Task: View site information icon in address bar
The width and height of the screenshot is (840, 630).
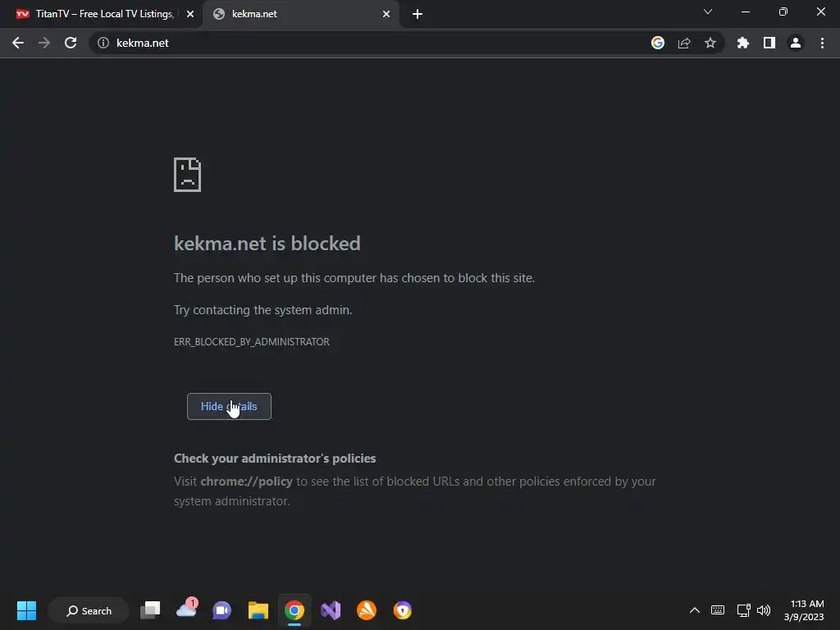Action: [103, 43]
